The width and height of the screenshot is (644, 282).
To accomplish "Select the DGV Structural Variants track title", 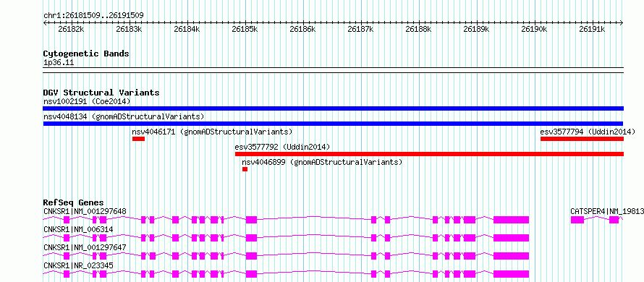I will 101,93.
